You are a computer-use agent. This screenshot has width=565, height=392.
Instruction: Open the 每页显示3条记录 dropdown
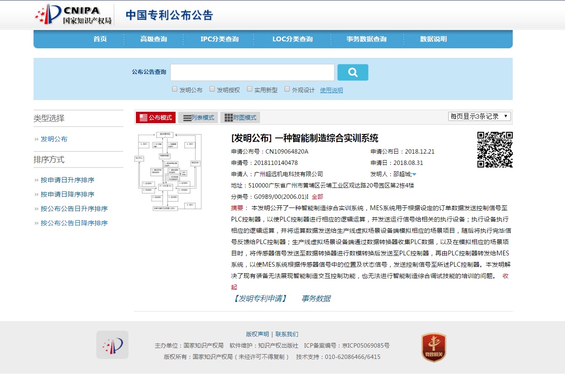click(479, 116)
